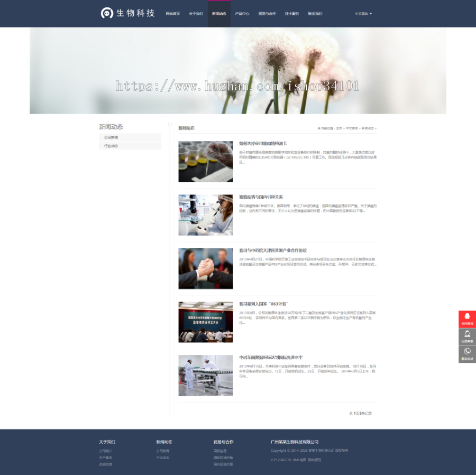Open article 如何选择使用瘦肉精检测卡
This screenshot has height=475, width=476.
(263, 144)
